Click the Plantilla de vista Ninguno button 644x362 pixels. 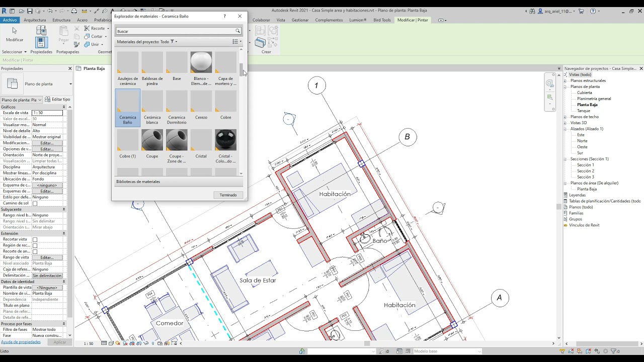tap(47, 288)
